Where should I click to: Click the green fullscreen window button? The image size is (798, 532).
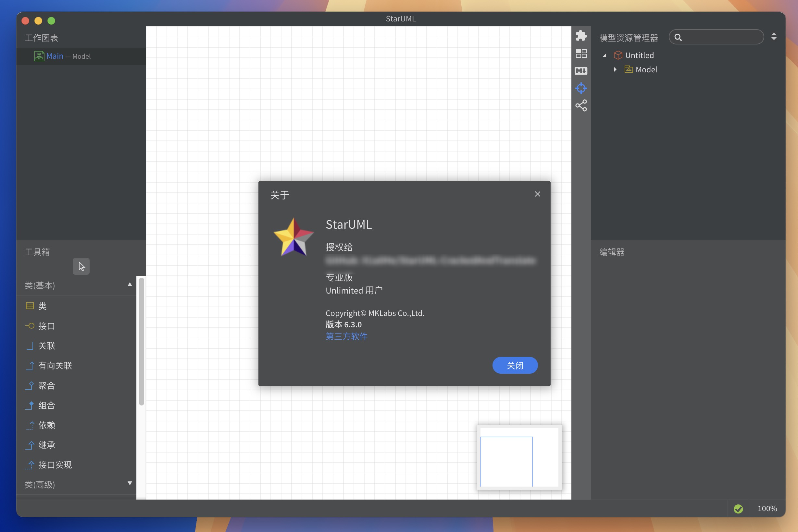(51, 21)
